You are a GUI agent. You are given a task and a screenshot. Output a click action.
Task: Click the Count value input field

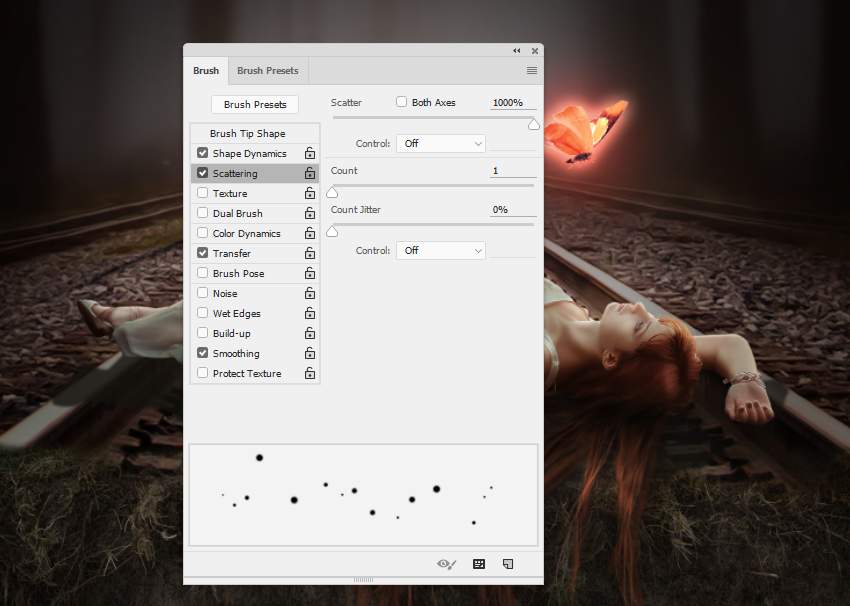[513, 171]
